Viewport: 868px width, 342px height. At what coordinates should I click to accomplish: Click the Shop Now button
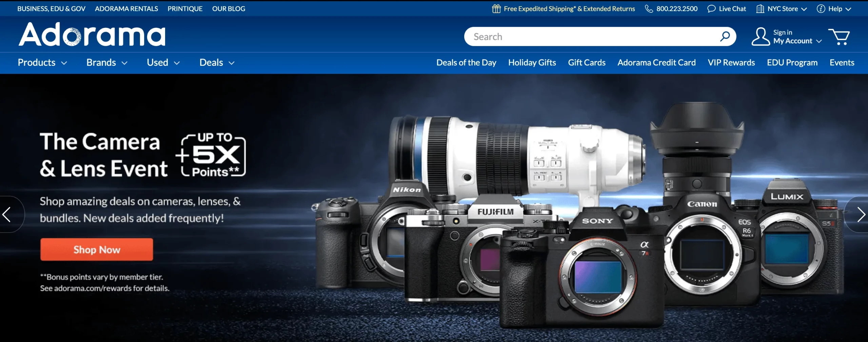(97, 249)
